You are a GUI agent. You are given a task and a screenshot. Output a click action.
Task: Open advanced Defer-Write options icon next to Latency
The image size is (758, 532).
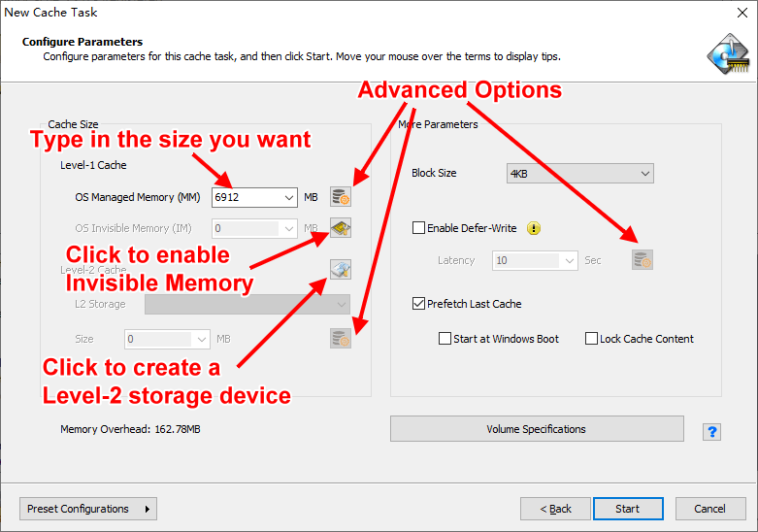point(643,260)
